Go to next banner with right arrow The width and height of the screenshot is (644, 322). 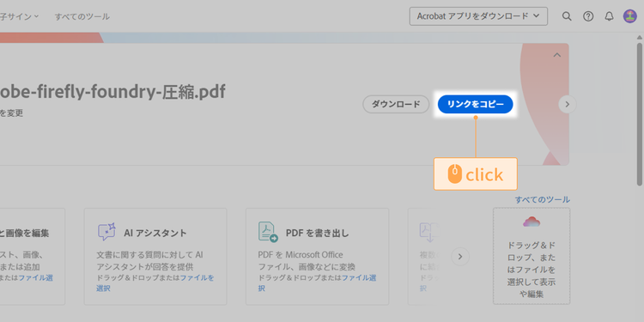(x=568, y=104)
